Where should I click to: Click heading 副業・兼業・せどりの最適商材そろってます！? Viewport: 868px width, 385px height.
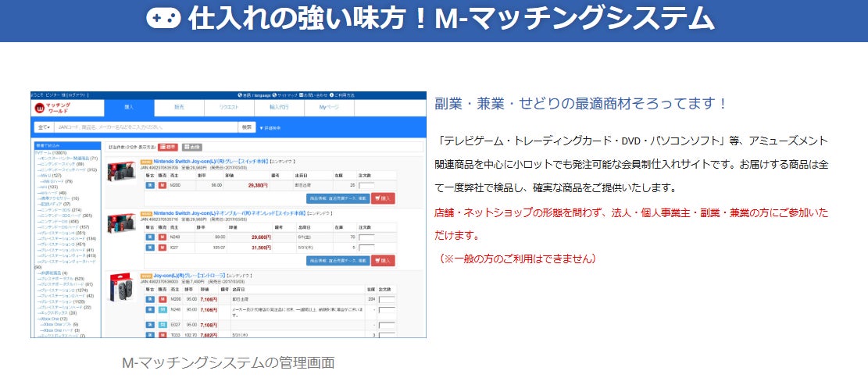point(580,103)
